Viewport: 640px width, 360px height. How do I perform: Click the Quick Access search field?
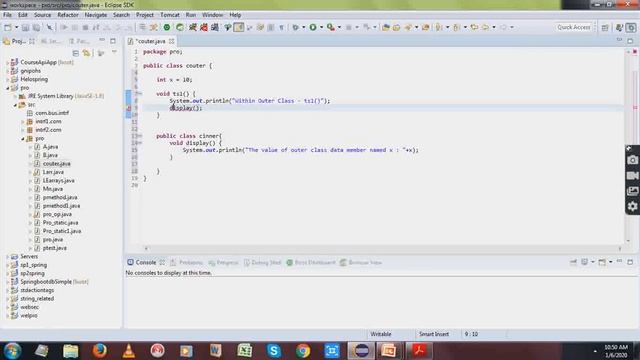pos(574,27)
